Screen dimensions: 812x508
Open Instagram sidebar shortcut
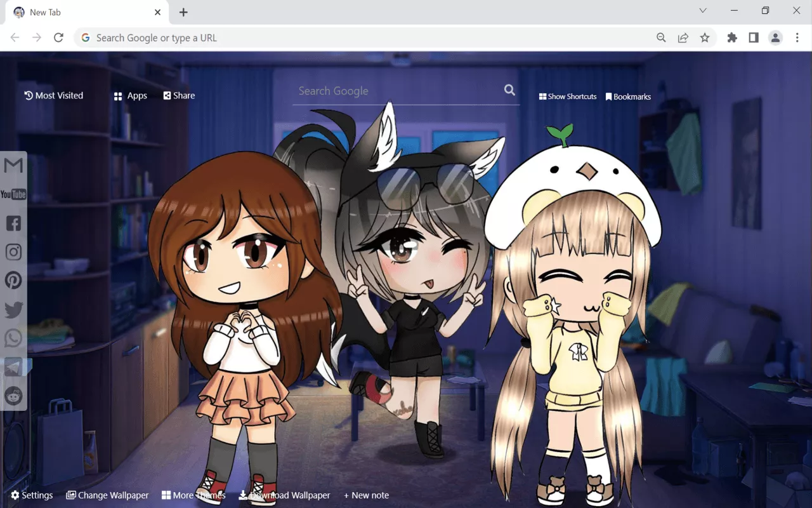(x=13, y=252)
